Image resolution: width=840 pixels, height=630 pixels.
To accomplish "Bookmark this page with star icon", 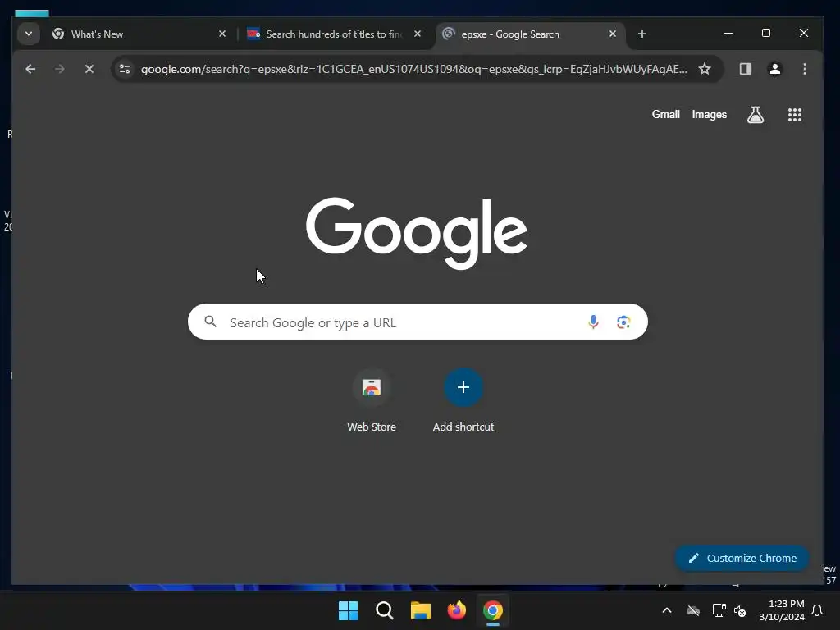I will 705,69.
